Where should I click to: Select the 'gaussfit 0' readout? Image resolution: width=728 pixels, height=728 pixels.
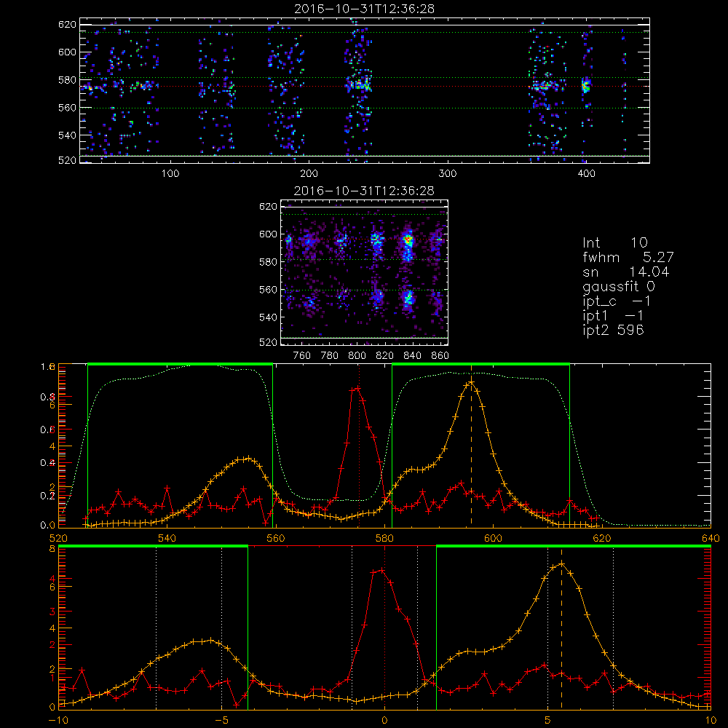click(619, 286)
